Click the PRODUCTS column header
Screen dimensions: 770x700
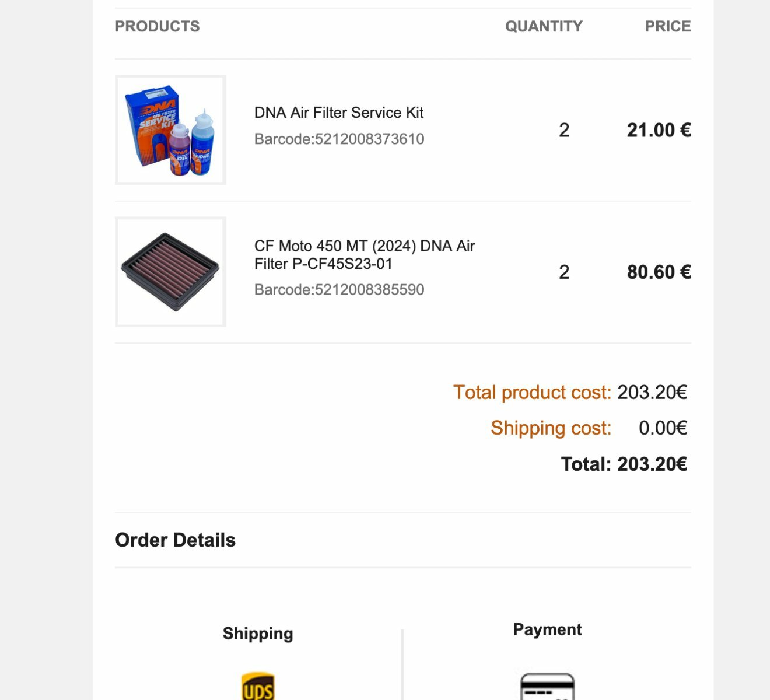click(157, 26)
